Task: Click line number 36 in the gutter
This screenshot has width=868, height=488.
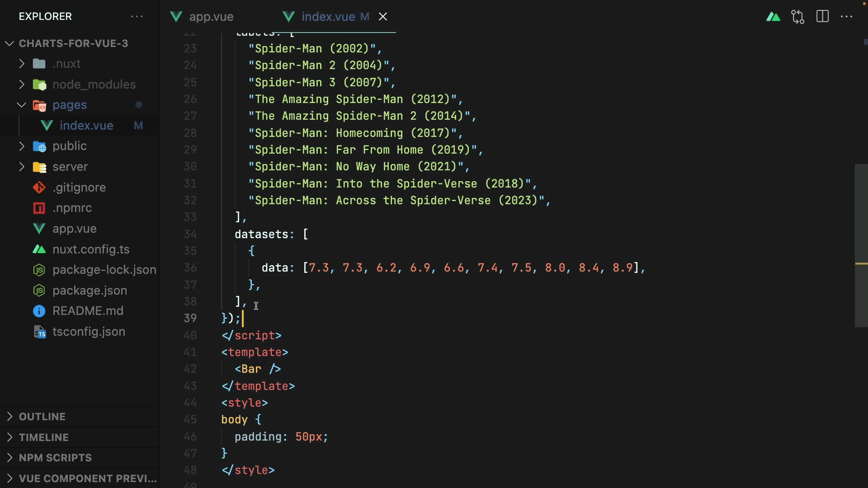Action: click(x=190, y=268)
